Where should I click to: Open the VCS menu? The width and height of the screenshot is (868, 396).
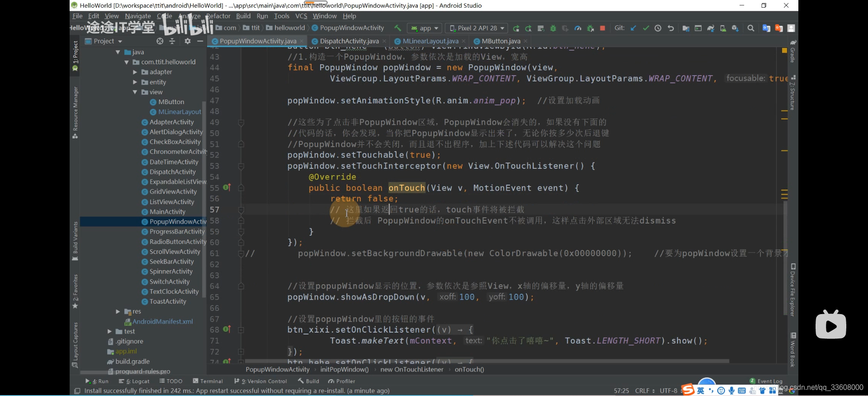(x=301, y=16)
